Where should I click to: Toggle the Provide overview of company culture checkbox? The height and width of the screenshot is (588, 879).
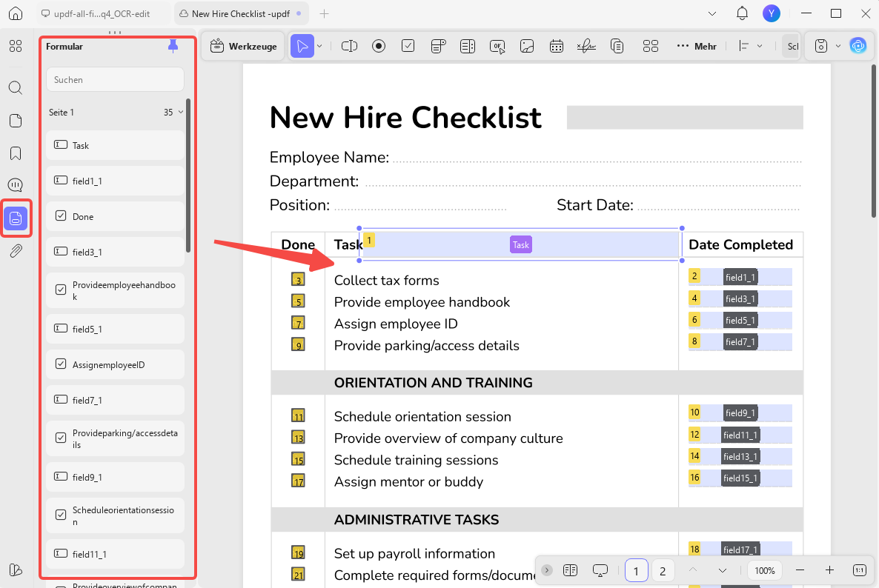coord(298,438)
